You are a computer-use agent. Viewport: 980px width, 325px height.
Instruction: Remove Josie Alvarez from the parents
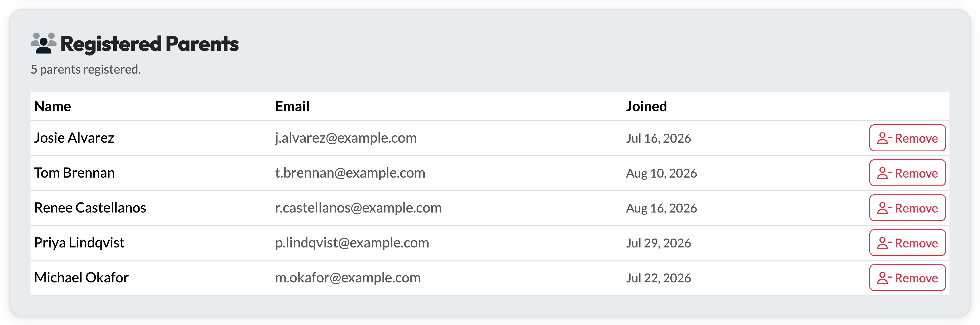[x=907, y=138]
